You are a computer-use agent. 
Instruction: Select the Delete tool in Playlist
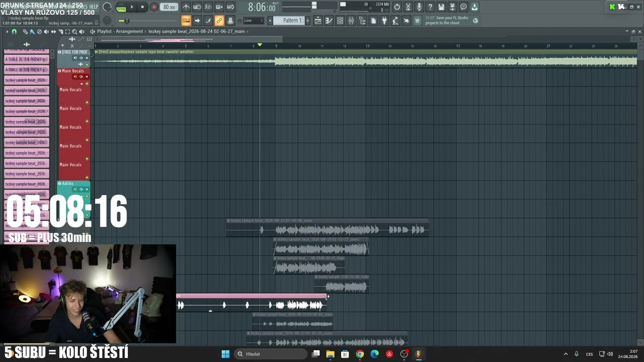39,32
